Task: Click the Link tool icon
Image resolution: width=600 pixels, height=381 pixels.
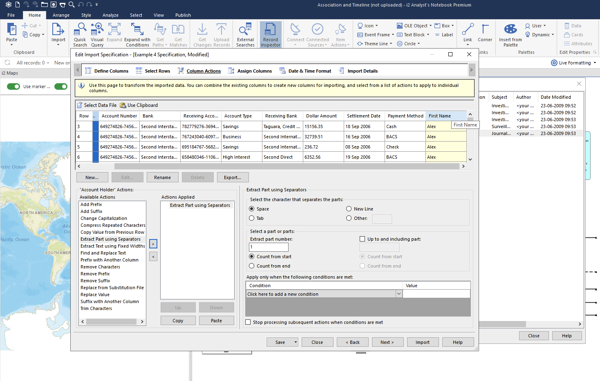Action: (x=468, y=29)
